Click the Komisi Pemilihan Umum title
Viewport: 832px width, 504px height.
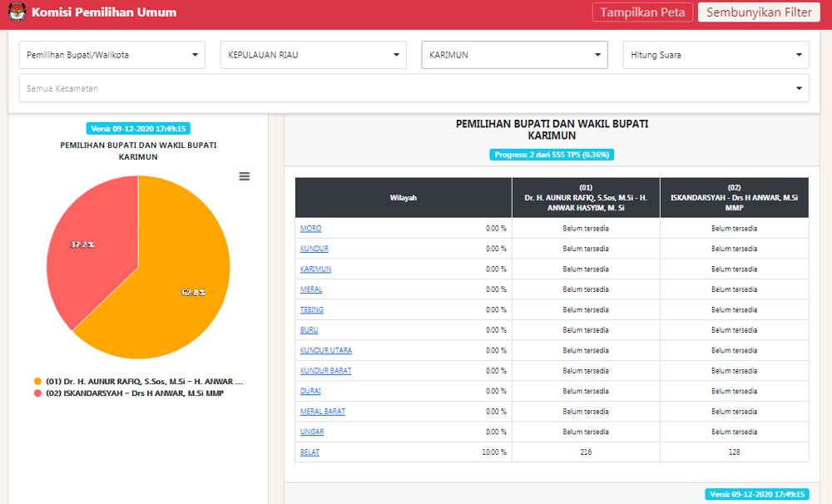coord(104,12)
